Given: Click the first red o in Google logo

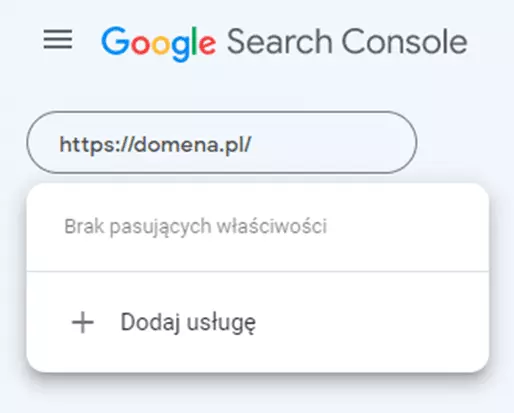Looking at the screenshot, I should [141, 45].
